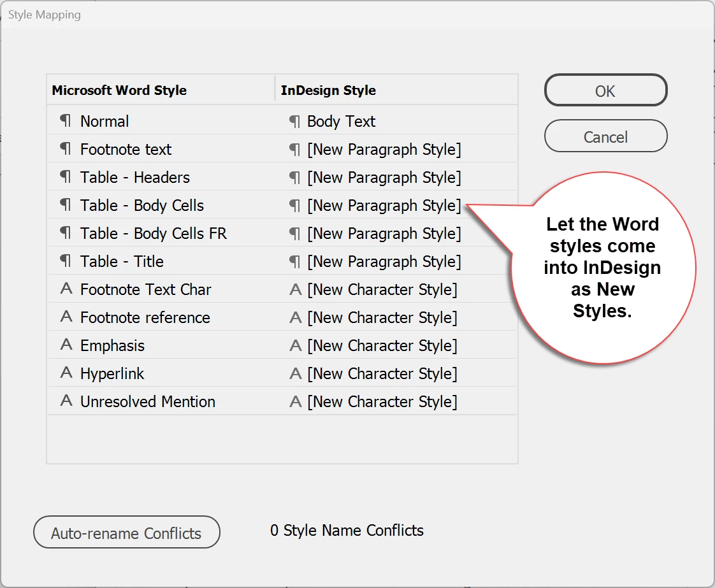Screen dimensions: 715x588
Task: Select the Normal Word style row
Action: (105, 121)
